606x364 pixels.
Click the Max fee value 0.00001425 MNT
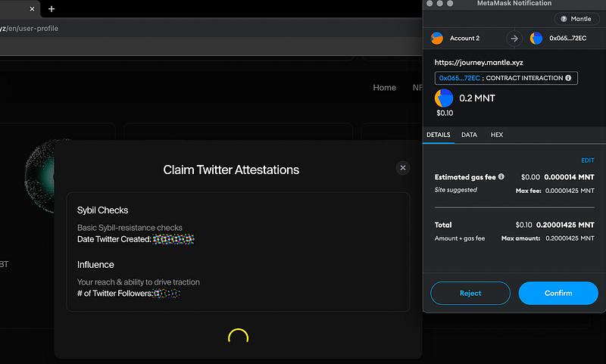tap(570, 191)
